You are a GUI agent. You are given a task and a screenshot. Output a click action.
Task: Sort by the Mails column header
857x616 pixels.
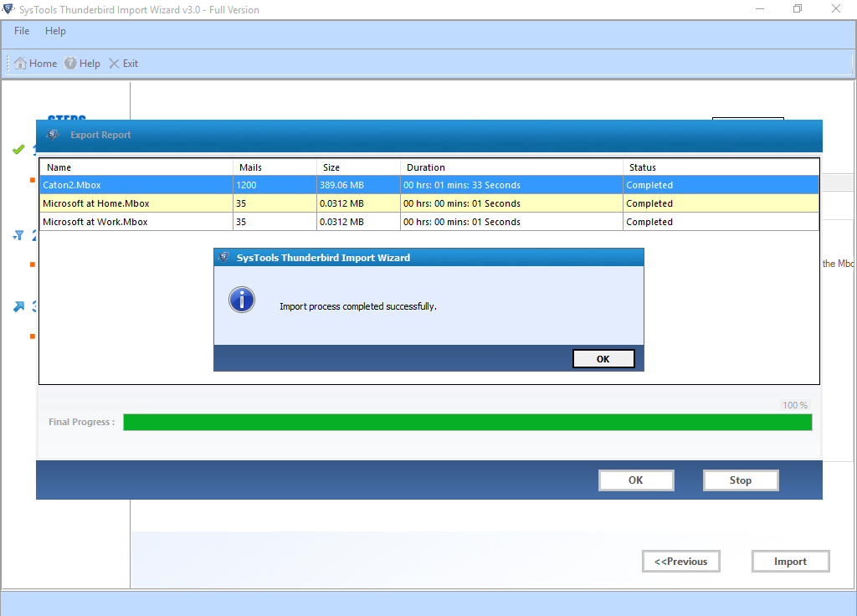pyautogui.click(x=275, y=167)
